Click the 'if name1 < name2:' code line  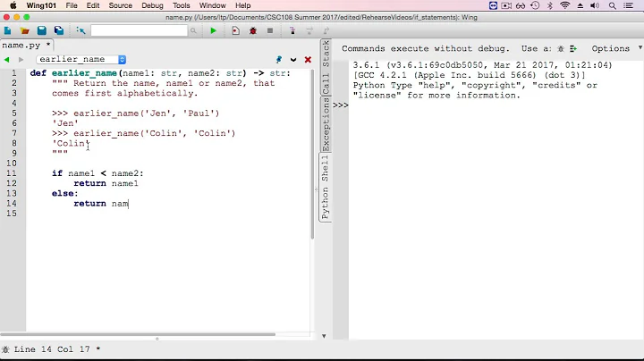97,173
